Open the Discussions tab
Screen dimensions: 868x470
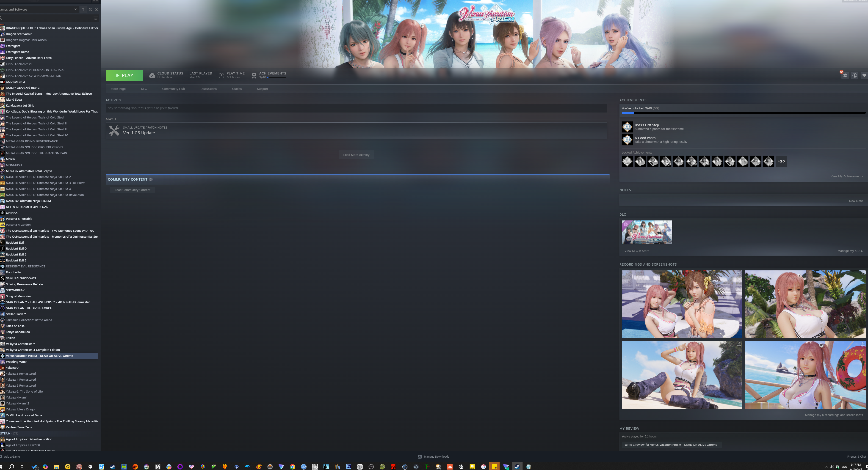pos(208,89)
